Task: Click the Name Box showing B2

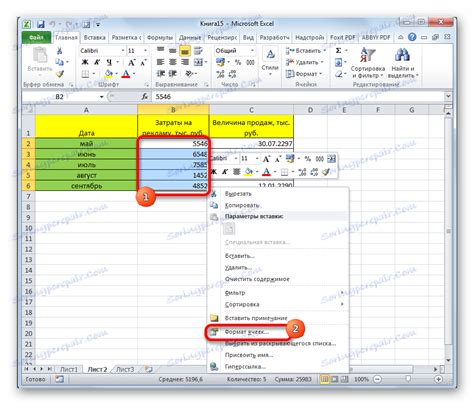Action: (63, 97)
